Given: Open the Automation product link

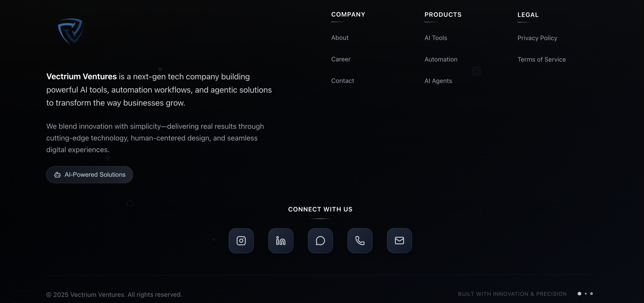Looking at the screenshot, I should (441, 59).
